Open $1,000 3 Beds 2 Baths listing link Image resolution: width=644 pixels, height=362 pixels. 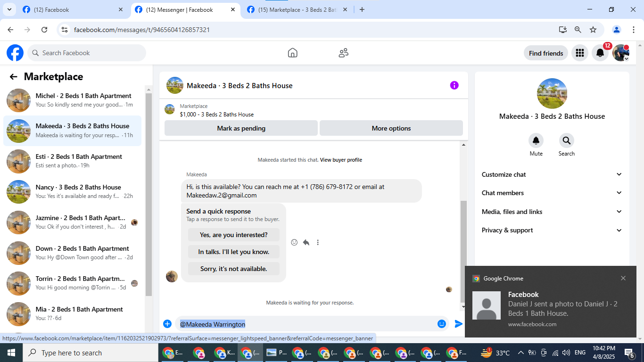pos(217,115)
